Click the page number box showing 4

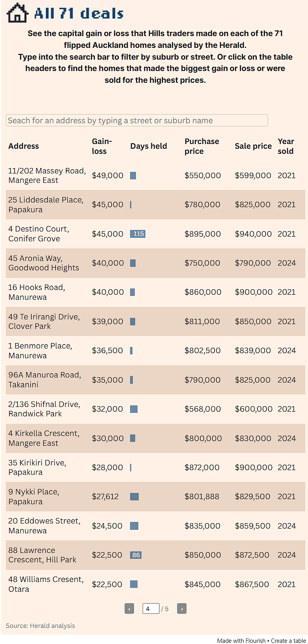pyautogui.click(x=151, y=609)
